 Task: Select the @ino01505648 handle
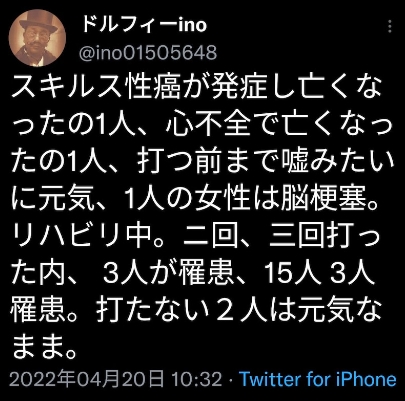point(148,52)
